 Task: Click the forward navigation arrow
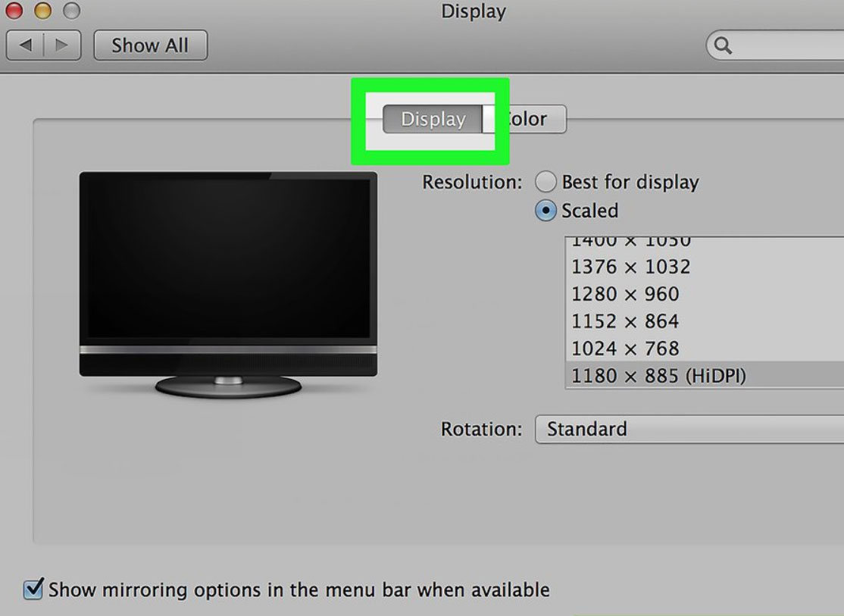pos(62,45)
